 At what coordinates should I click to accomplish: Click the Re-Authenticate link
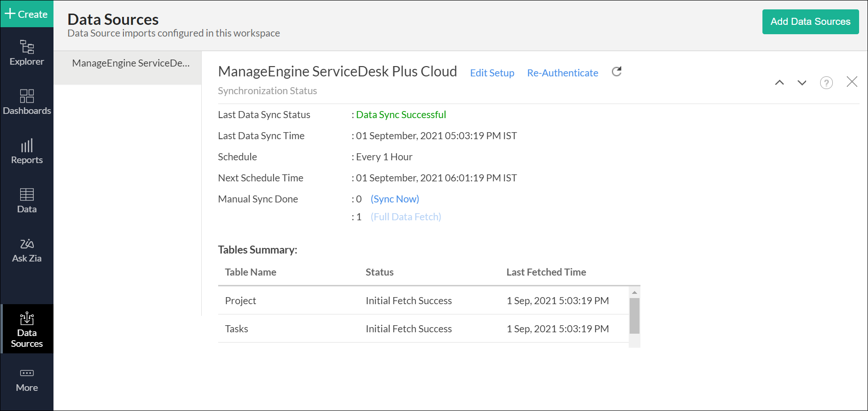point(562,73)
